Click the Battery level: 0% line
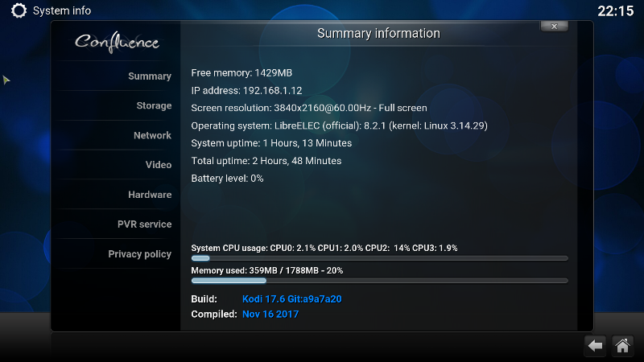Viewport: 644px width, 362px height. pyautogui.click(x=227, y=179)
